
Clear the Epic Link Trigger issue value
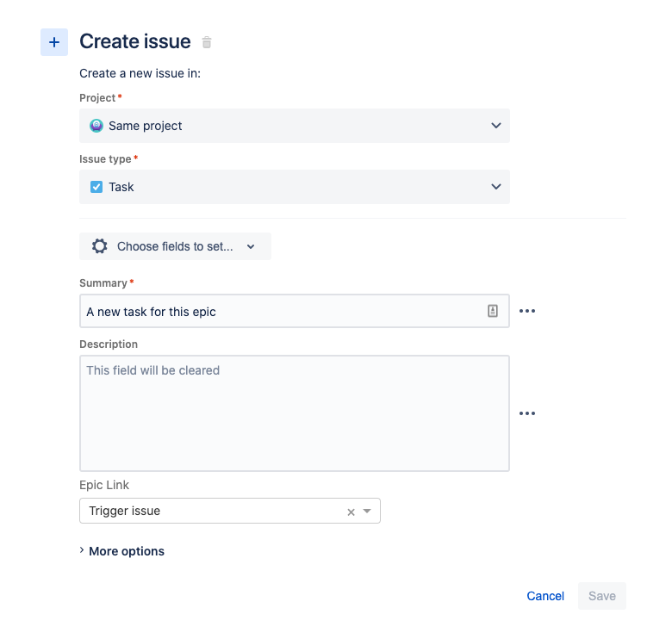pyautogui.click(x=351, y=512)
